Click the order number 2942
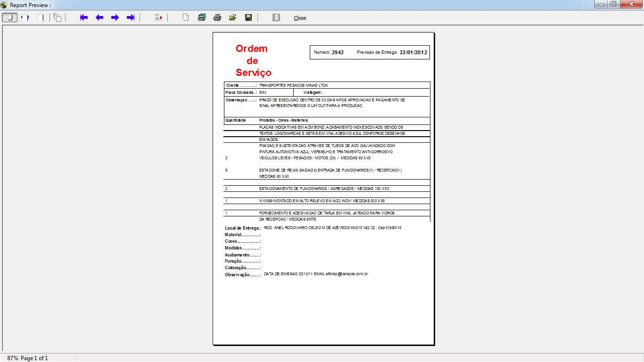Viewport: 644px width, 362px height. pos(338,52)
